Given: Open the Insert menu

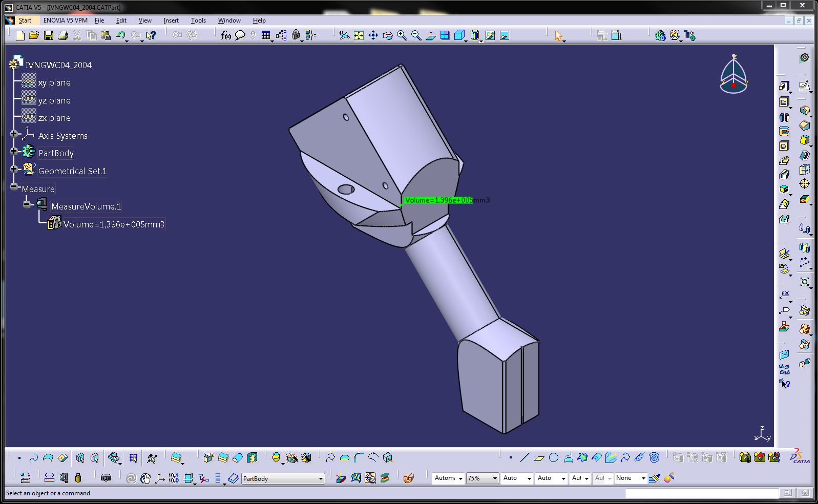Looking at the screenshot, I should point(171,20).
